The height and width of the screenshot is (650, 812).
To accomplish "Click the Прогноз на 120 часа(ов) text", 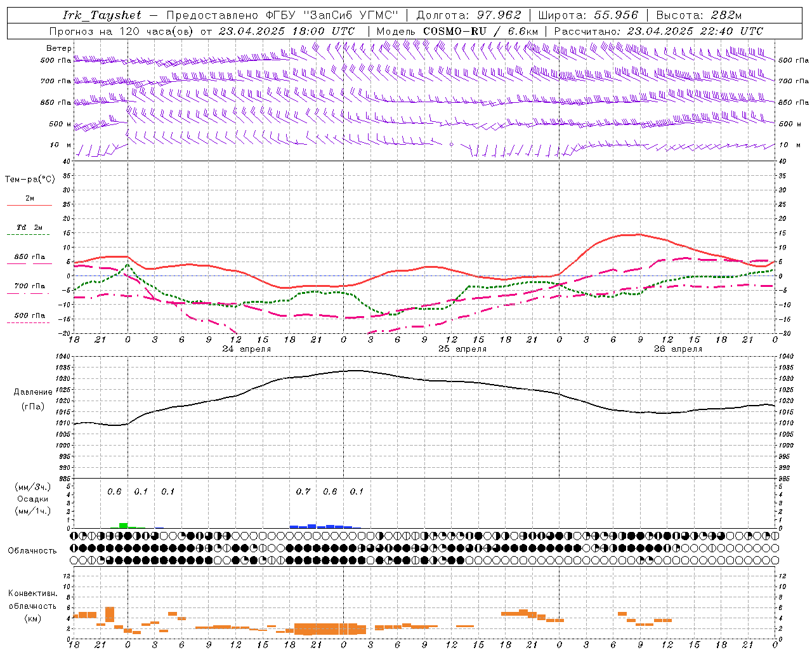I will tap(122, 31).
